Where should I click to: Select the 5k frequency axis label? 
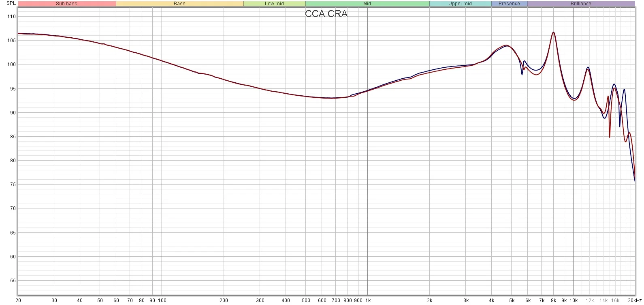coord(512,301)
